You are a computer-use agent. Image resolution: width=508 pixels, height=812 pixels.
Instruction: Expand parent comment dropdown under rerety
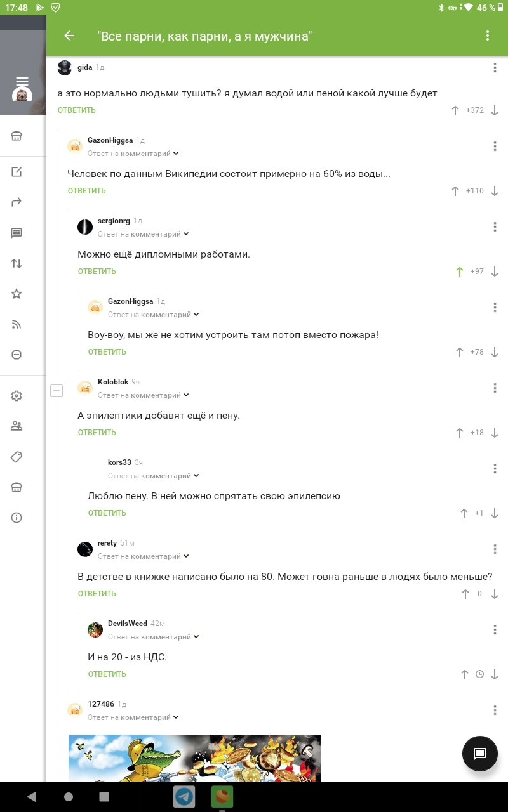point(186,556)
